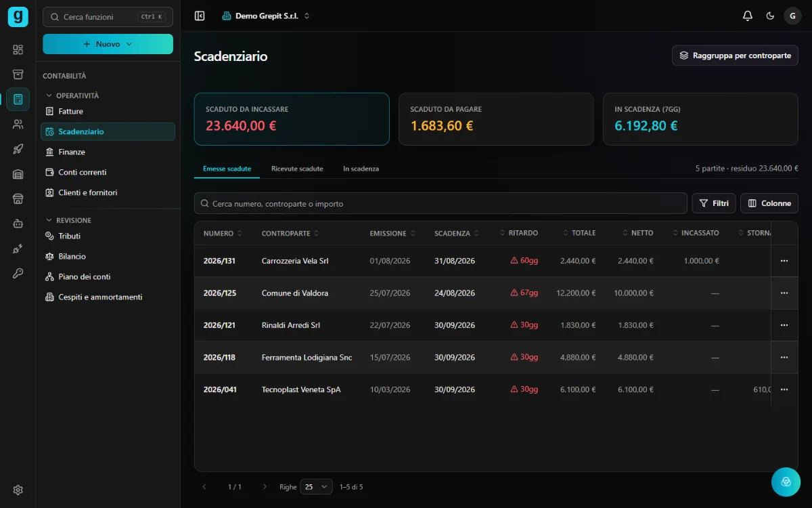
Task: Select the calculator accounting icon
Action: pos(18,100)
